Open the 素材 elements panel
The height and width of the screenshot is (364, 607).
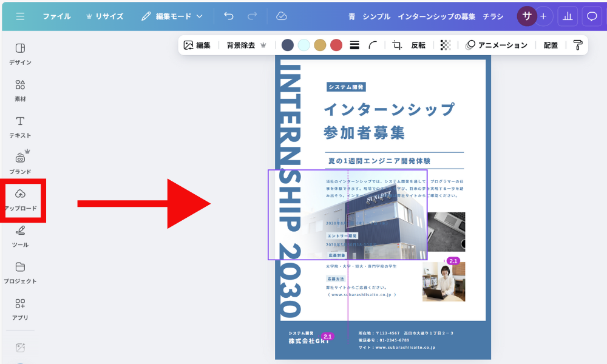[x=20, y=90]
